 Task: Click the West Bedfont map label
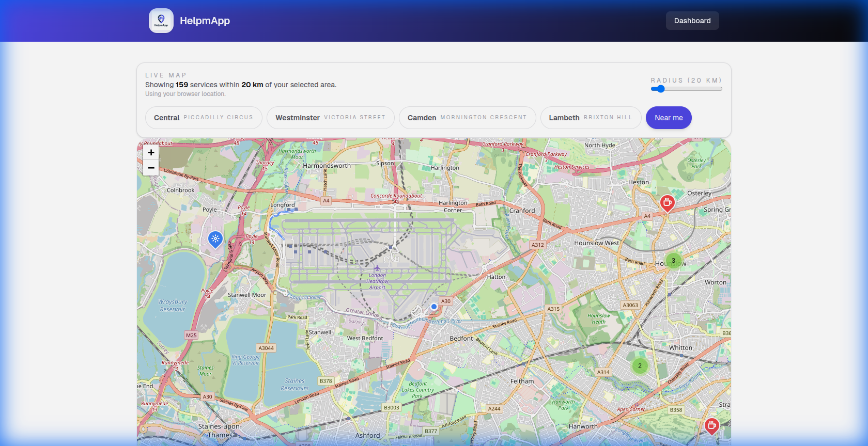pyautogui.click(x=365, y=339)
